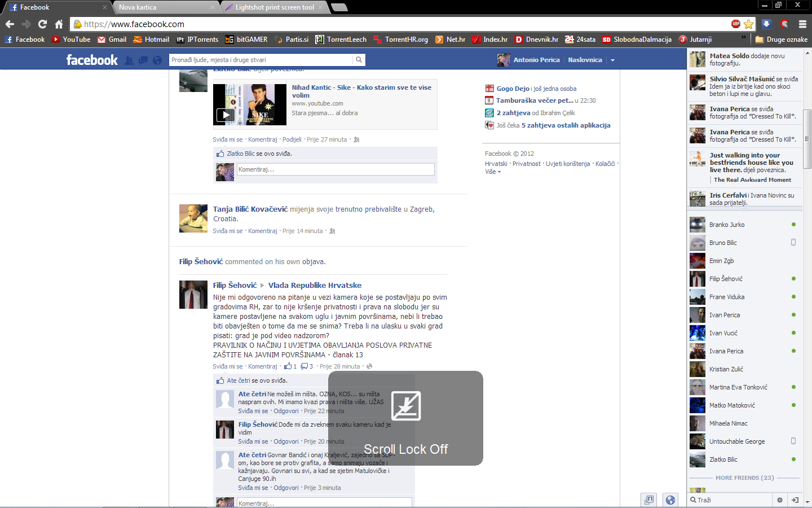
Task: Open the Hotmail bookmark
Action: point(151,40)
